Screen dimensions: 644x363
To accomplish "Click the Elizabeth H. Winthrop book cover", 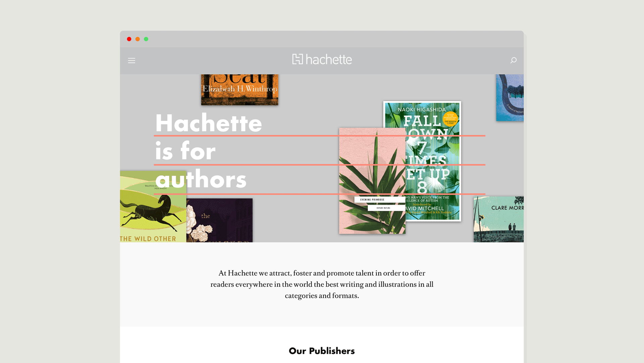I will (x=239, y=89).
